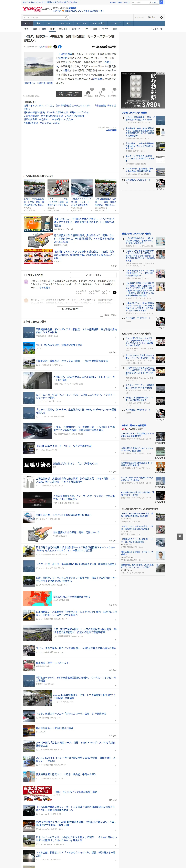Open the 中国上海汽車 Spain factory article
This screenshot has width=186, height=868.
pos(63,515)
